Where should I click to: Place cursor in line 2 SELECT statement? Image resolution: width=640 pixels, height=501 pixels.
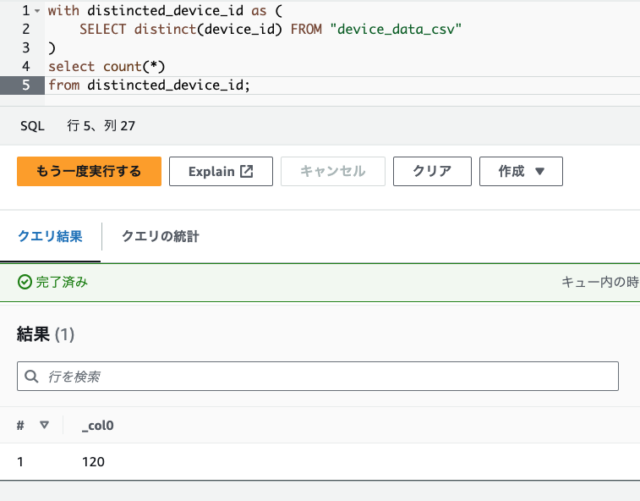point(270,29)
